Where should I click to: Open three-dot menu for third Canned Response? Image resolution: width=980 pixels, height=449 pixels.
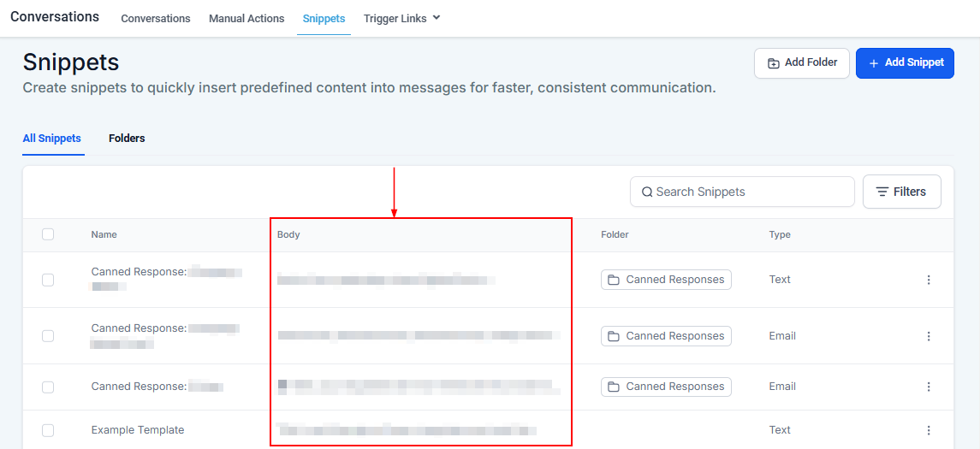929,387
